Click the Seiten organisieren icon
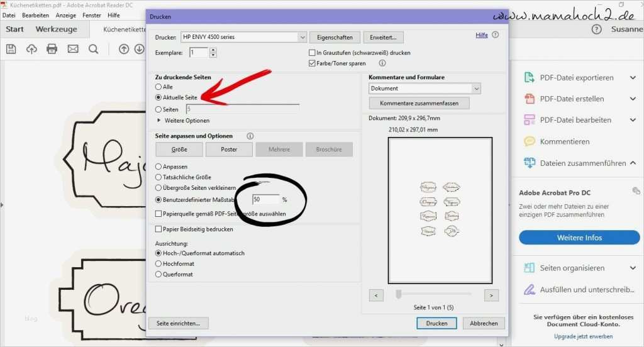 click(529, 268)
